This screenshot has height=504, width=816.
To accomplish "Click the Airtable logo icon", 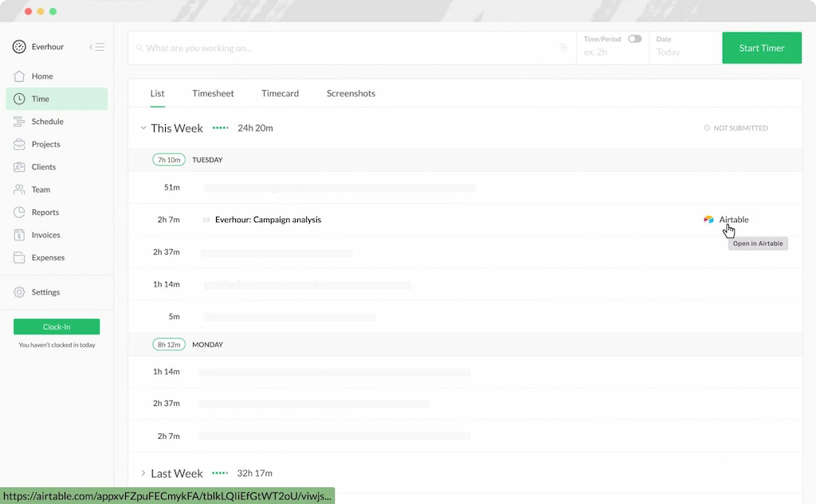I will coord(708,220).
